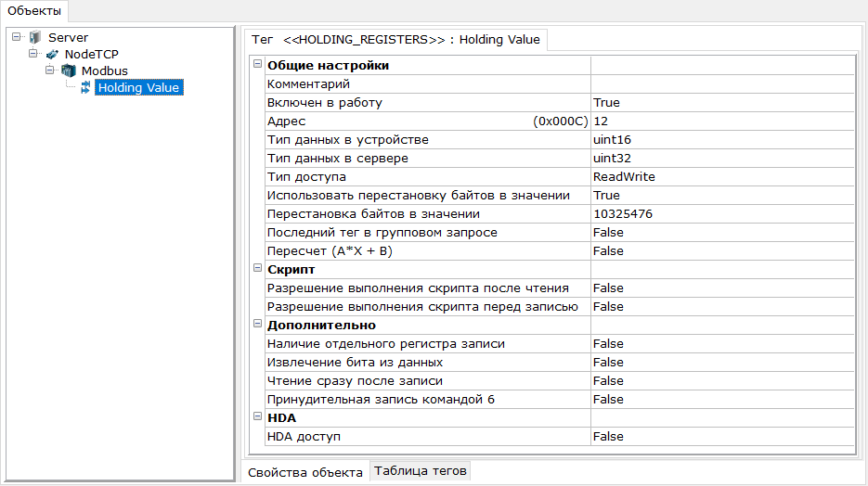This screenshot has width=868, height=486.
Task: Toggle Пересчет (A*X + B) False value
Action: pos(722,251)
